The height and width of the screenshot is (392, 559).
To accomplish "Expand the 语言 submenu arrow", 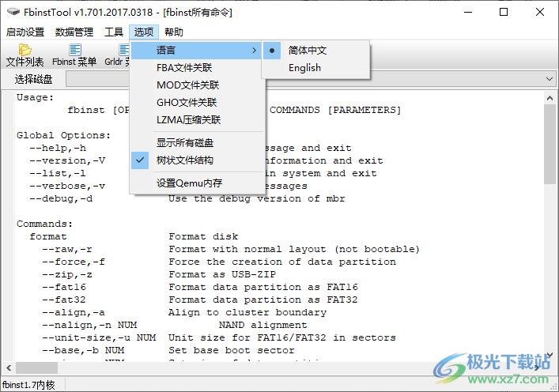I will [x=254, y=51].
